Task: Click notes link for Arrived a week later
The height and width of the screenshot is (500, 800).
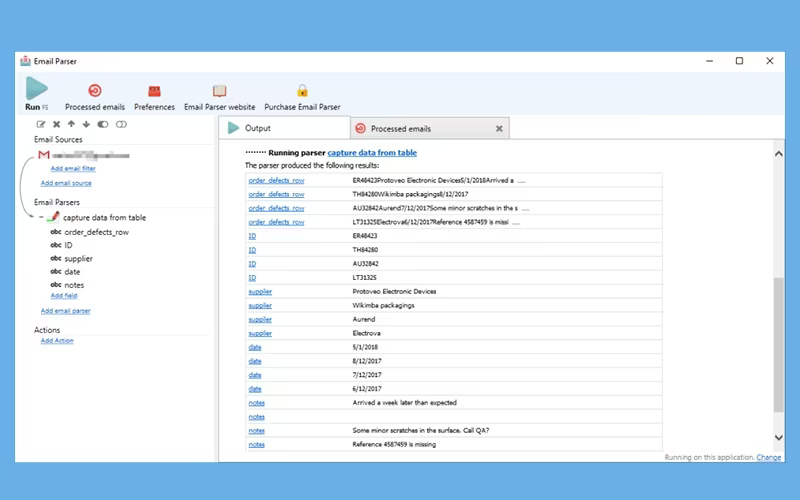Action: click(257, 403)
